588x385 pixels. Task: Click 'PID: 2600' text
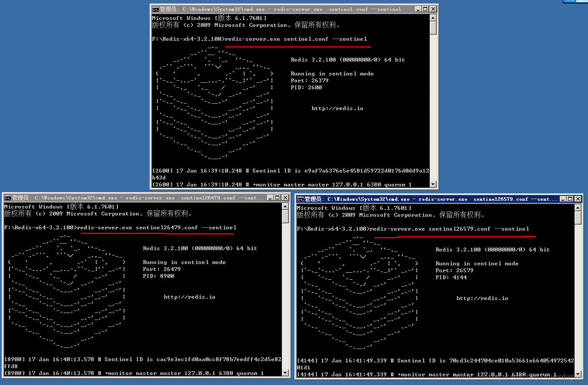(306, 88)
